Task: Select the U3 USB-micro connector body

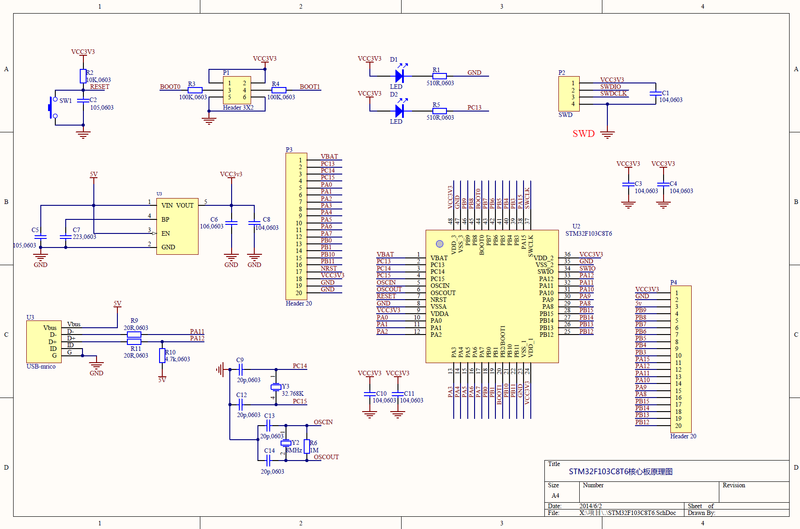Action: pyautogui.click(x=43, y=342)
